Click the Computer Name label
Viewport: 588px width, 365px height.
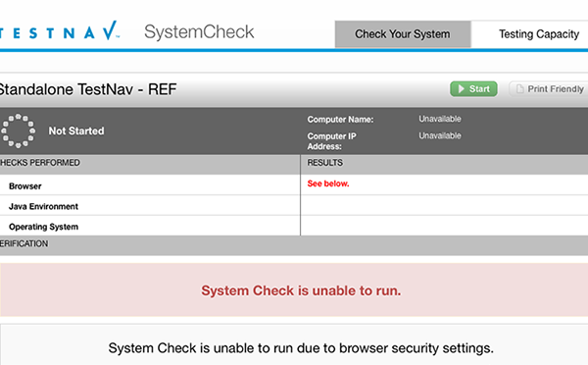pos(340,120)
